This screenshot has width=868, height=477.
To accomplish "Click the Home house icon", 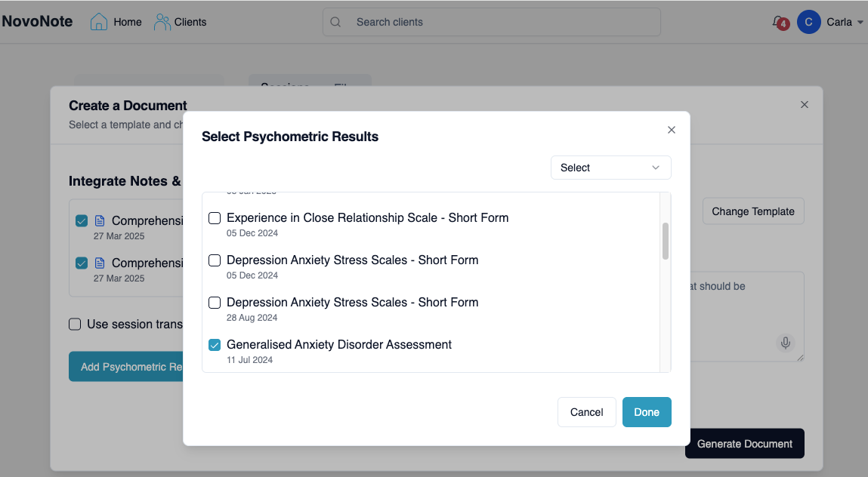I will 99,22.
